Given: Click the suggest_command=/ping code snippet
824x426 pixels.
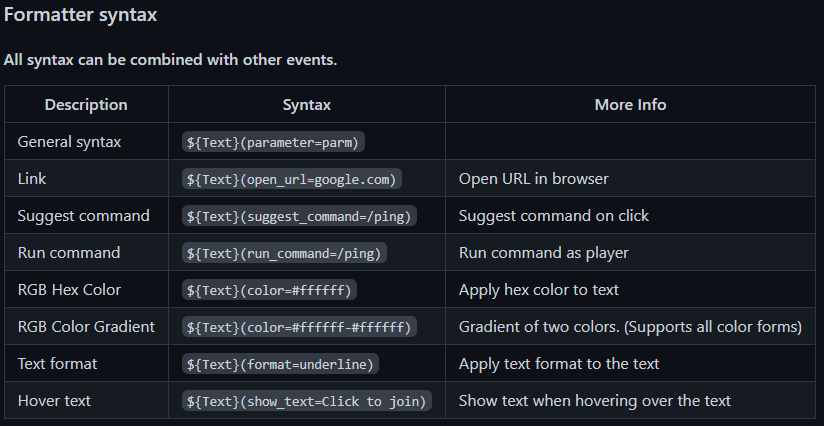Looking at the screenshot, I should pyautogui.click(x=299, y=216).
